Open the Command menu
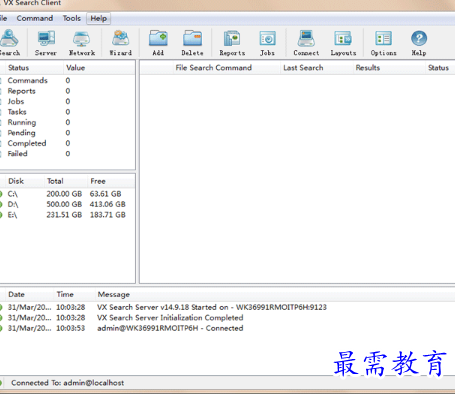 point(35,18)
